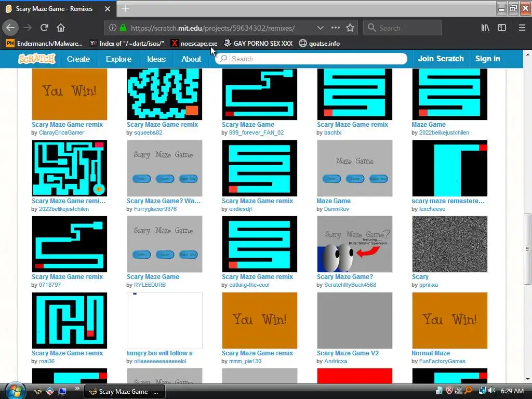Open the project title by ClarayEricaGamer
Image resolution: width=532 pixels, height=399 pixels.
click(67, 125)
